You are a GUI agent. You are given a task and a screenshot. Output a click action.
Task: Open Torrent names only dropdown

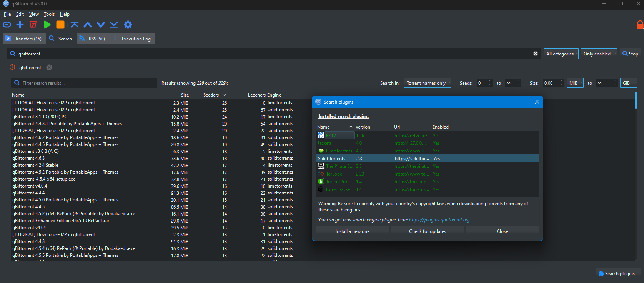(x=428, y=83)
